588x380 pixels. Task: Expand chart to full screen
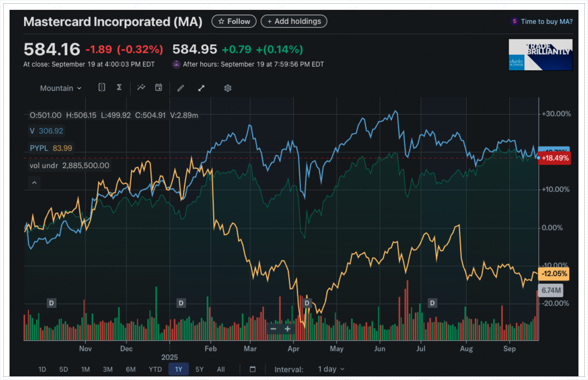tap(201, 88)
